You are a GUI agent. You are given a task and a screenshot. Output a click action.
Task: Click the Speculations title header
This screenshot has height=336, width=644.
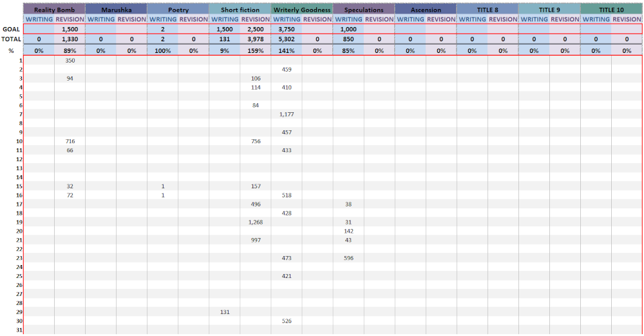click(x=363, y=10)
